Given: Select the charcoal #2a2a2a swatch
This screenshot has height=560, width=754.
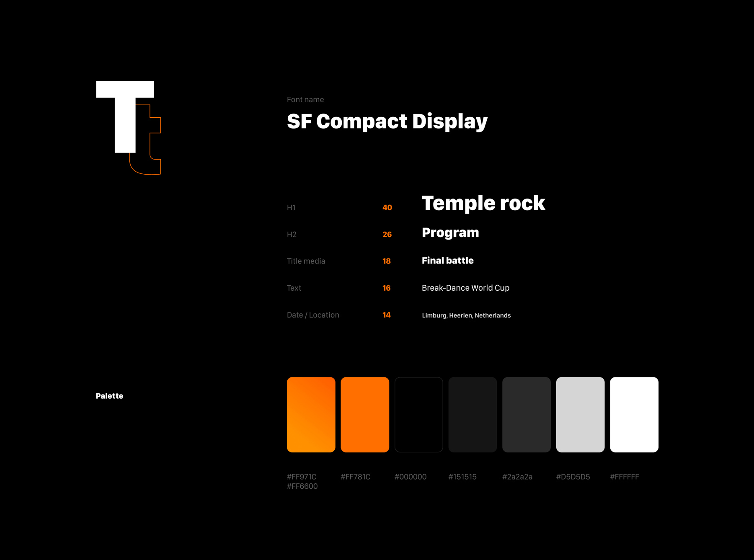Looking at the screenshot, I should pos(526,414).
